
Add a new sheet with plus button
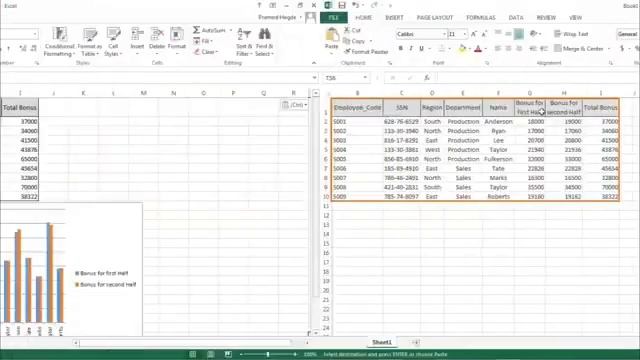(x=416, y=342)
